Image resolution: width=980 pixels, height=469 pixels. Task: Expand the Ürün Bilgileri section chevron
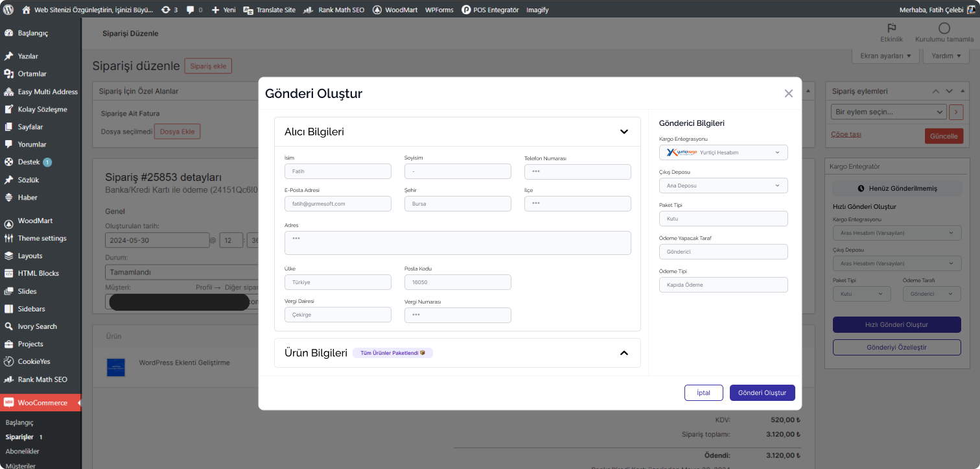(624, 353)
